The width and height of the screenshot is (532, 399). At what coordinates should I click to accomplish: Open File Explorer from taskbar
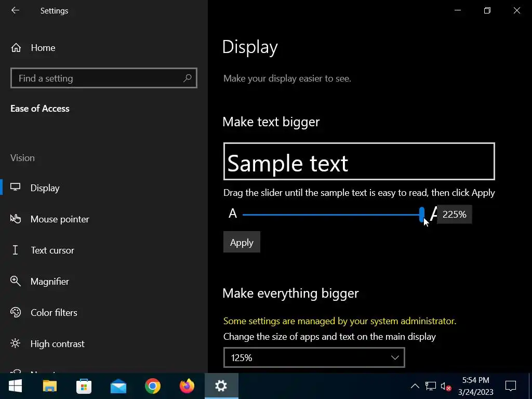(49, 386)
